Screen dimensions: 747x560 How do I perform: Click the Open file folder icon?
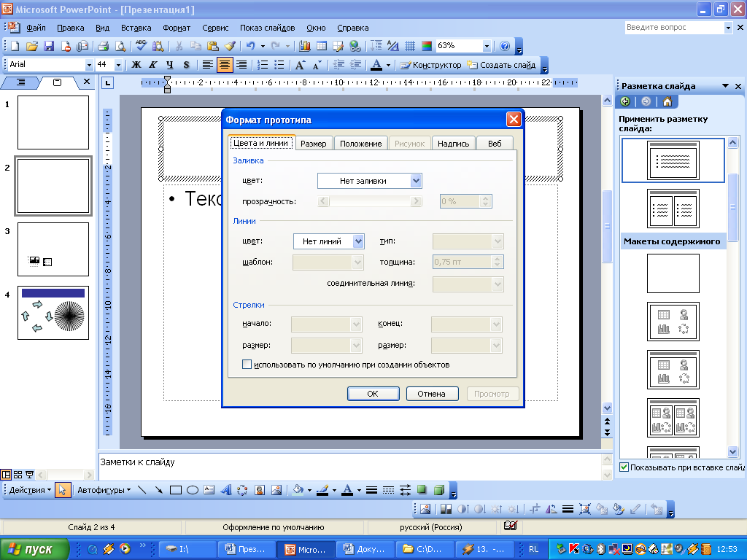click(x=32, y=46)
